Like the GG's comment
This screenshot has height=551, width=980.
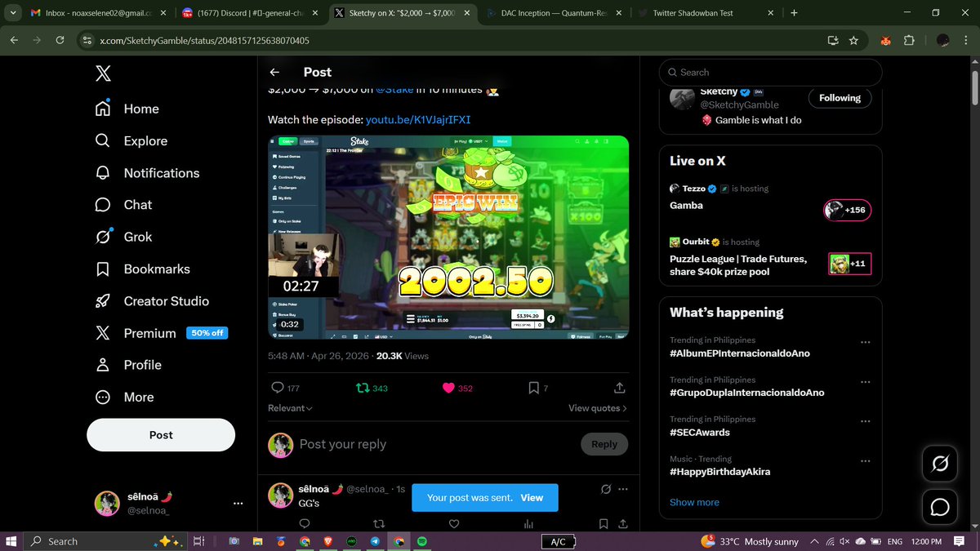point(454,524)
